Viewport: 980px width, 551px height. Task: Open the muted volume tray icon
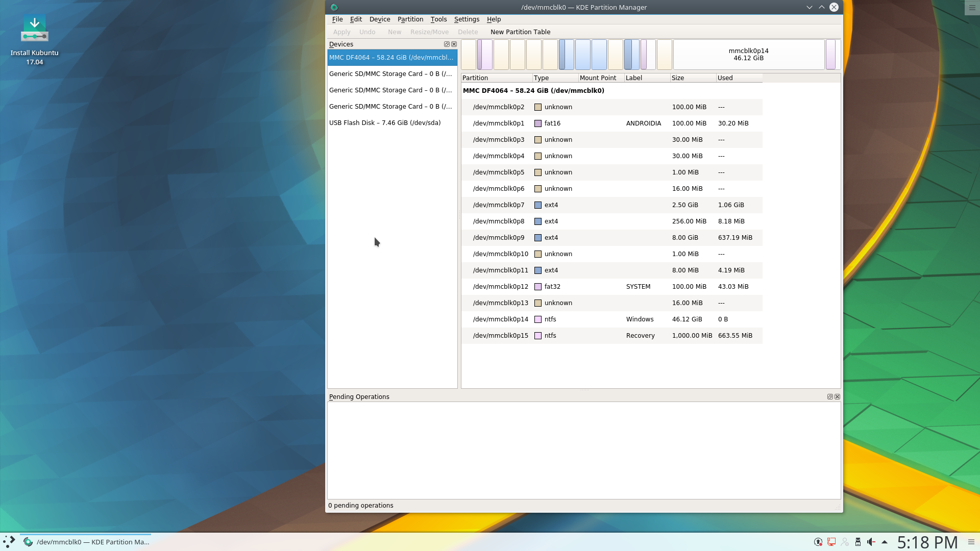(871, 542)
